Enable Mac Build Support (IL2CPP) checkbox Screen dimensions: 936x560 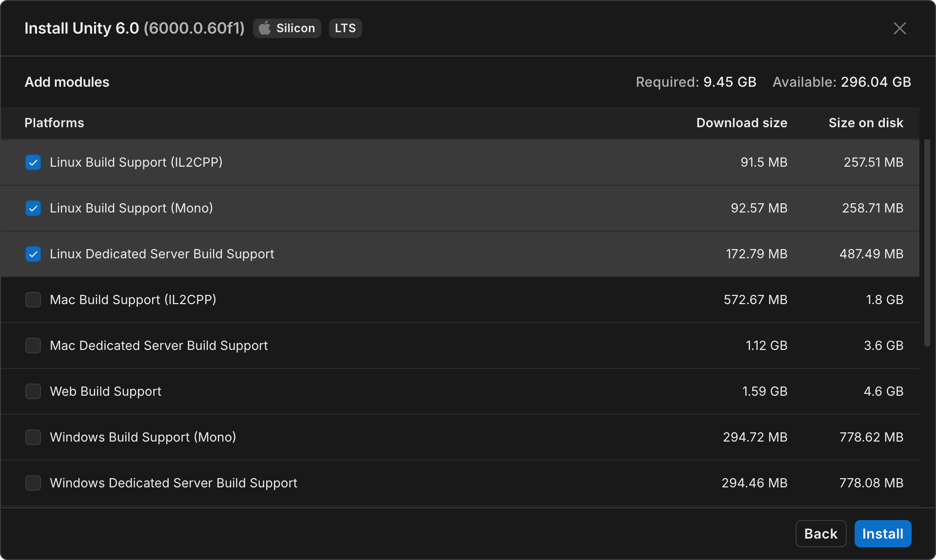pos(33,300)
